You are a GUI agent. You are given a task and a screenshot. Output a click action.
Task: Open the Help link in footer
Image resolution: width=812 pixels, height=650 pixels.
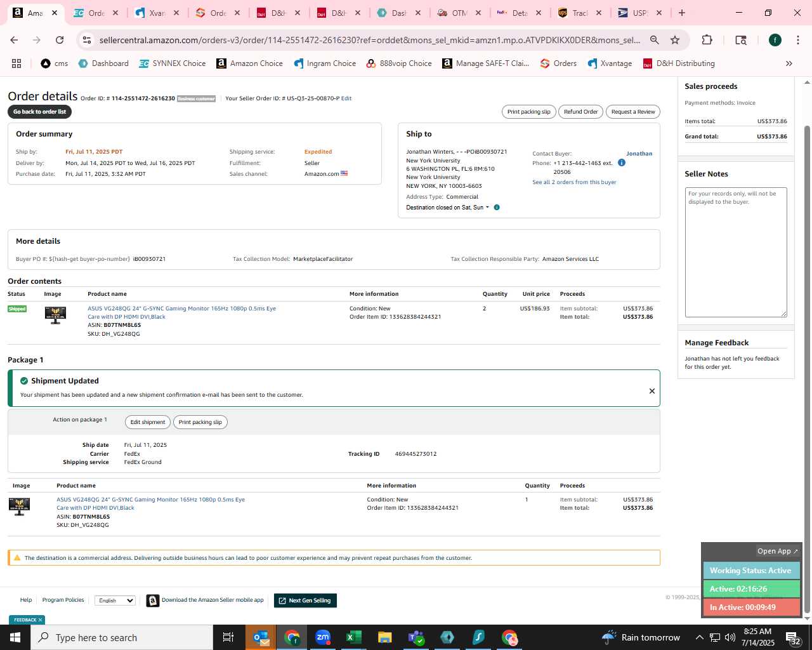(x=26, y=600)
